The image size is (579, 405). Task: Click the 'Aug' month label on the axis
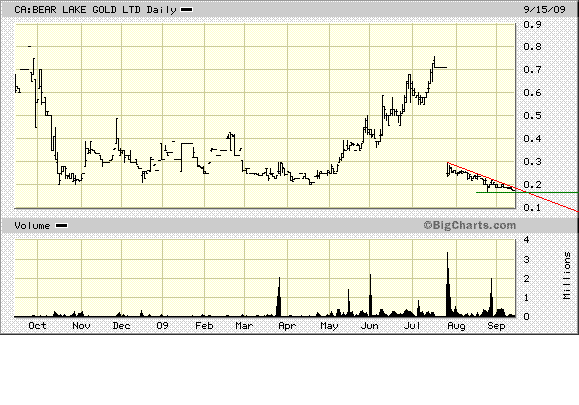click(456, 326)
